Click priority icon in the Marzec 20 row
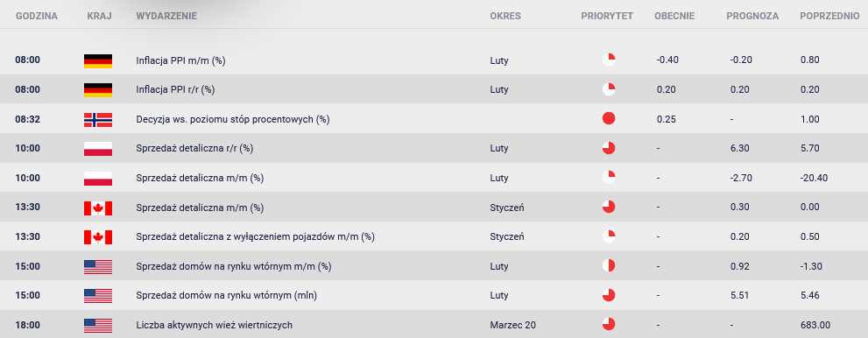Screen dimensions: 868x338 (609, 324)
